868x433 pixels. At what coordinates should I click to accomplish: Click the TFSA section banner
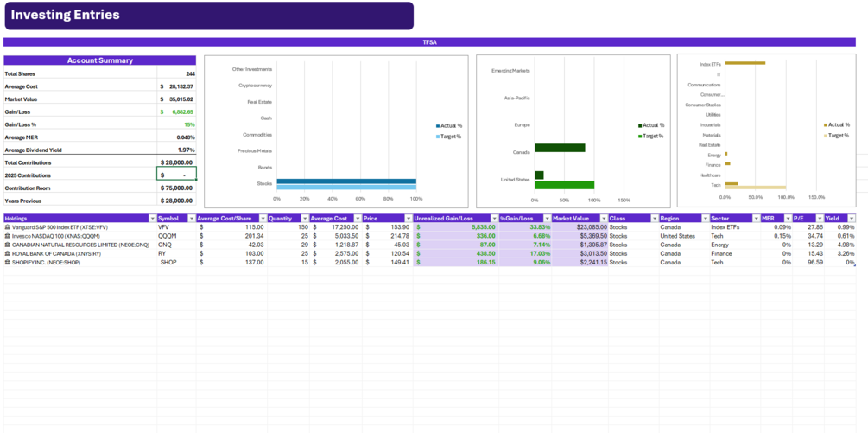(x=429, y=42)
